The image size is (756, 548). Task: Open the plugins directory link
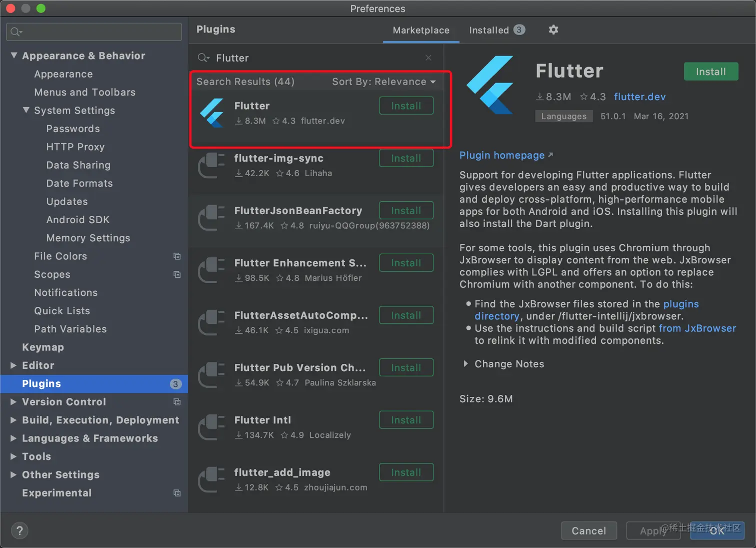pyautogui.click(x=681, y=304)
